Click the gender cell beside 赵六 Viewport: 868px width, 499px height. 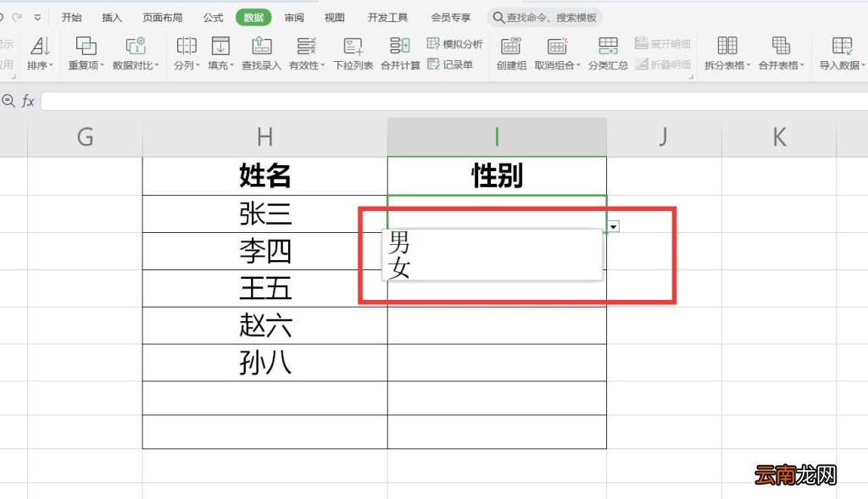coord(497,325)
